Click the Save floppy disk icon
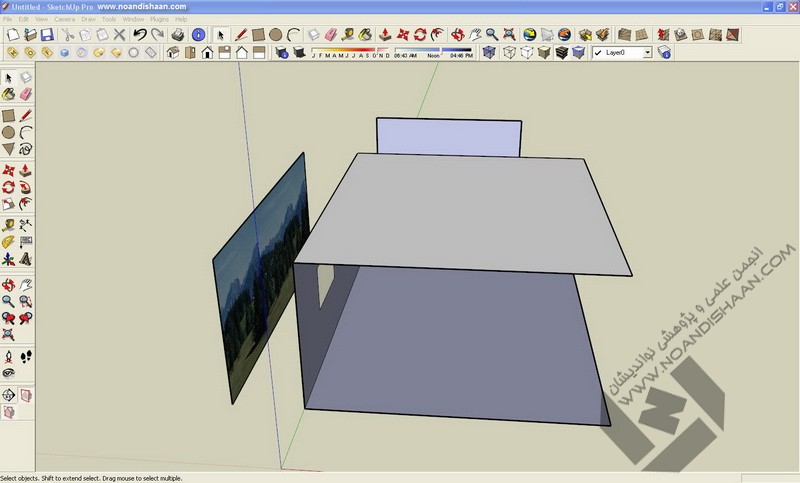The width and height of the screenshot is (800, 483). (x=47, y=35)
